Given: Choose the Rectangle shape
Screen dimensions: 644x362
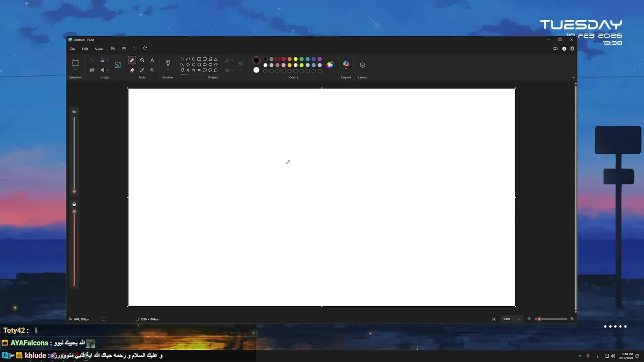Looking at the screenshot, I should 199,59.
